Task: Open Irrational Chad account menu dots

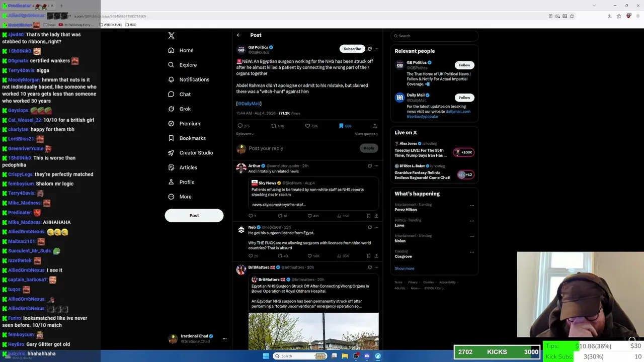Action: click(225, 339)
